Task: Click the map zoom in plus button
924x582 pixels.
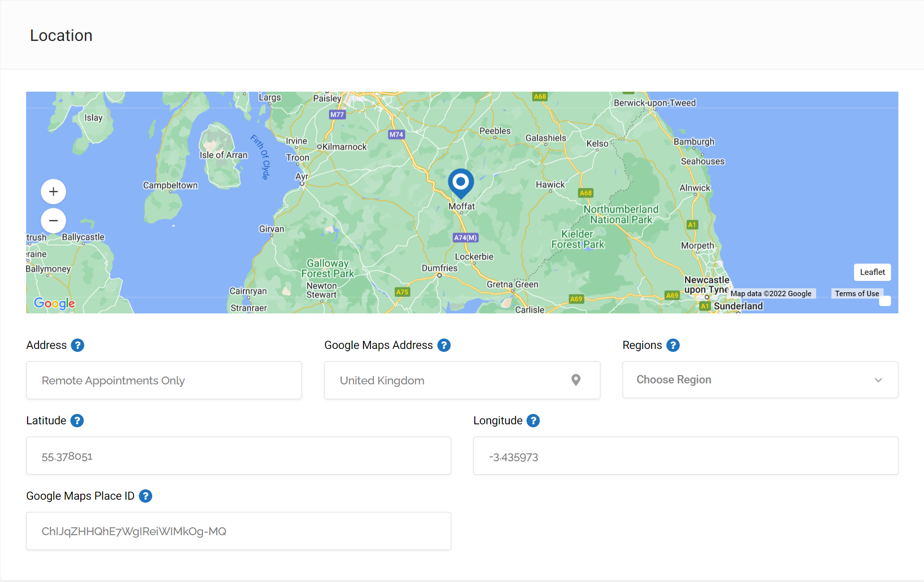Action: click(x=53, y=192)
